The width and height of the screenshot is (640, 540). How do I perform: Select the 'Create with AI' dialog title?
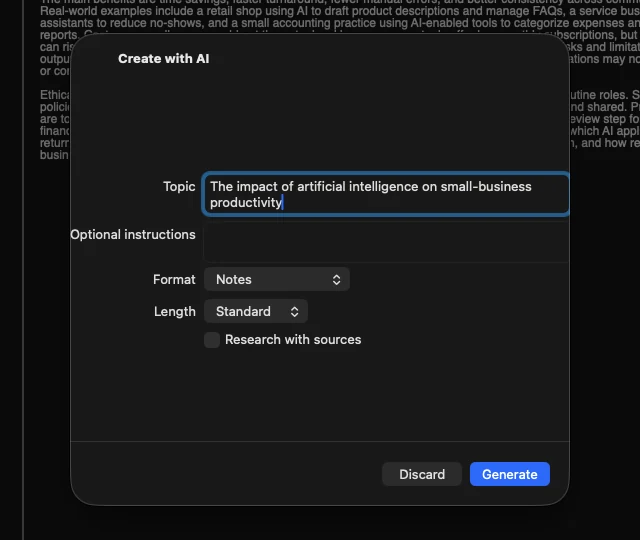[164, 58]
